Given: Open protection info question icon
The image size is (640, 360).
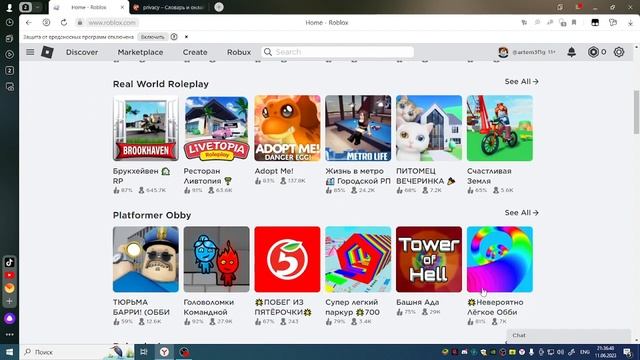Looking at the screenshot, I should point(174,37).
